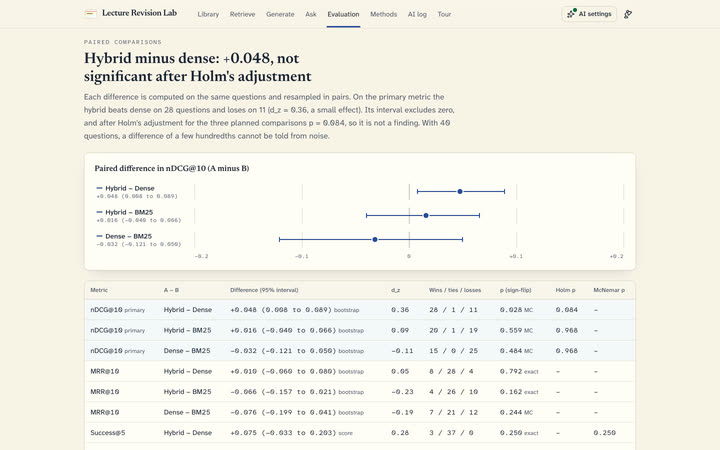Click the Success@5 metric cell

[x=107, y=433]
